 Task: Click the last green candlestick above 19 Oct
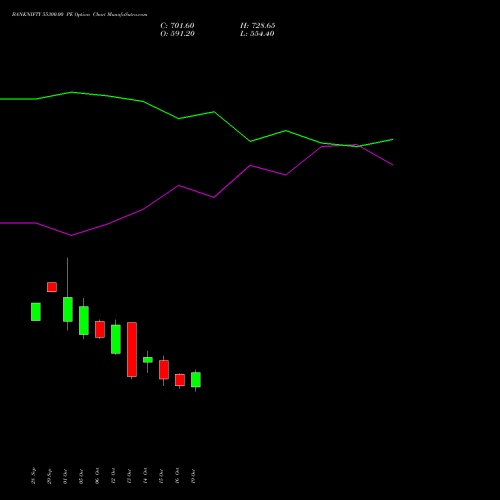pyautogui.click(x=196, y=380)
